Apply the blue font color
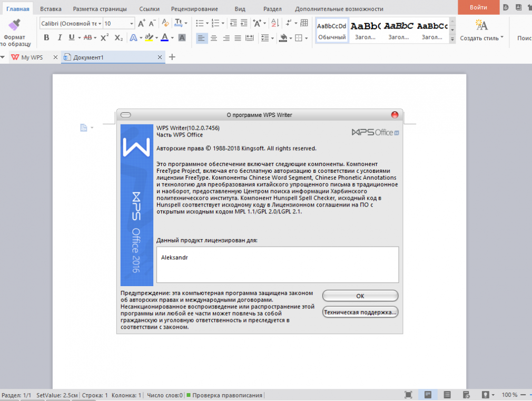This screenshot has height=401, width=532. pyautogui.click(x=164, y=38)
